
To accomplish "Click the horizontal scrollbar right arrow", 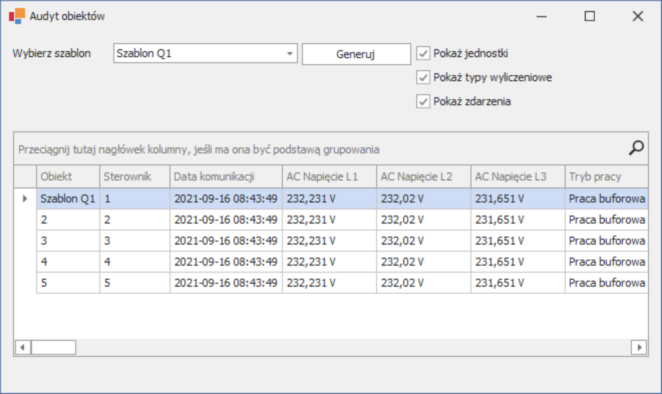I will tap(639, 348).
